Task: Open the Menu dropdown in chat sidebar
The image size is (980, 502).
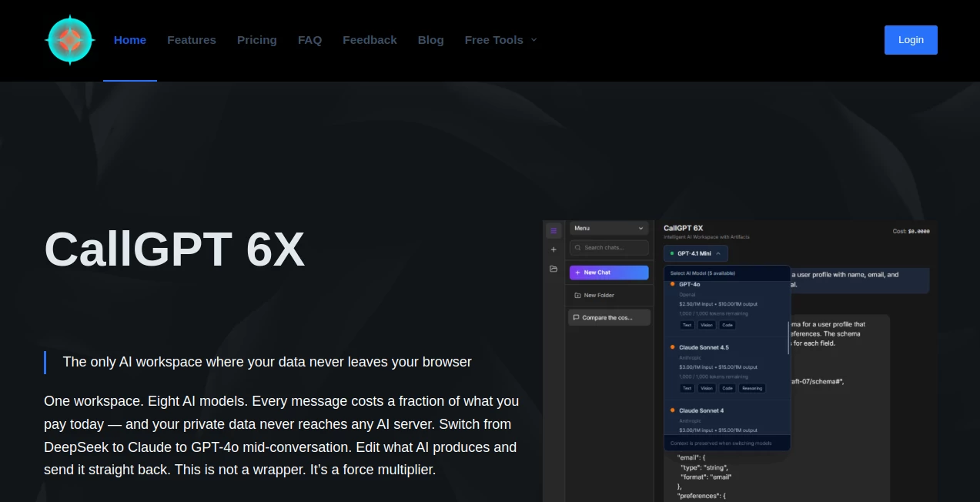Action: tap(609, 229)
